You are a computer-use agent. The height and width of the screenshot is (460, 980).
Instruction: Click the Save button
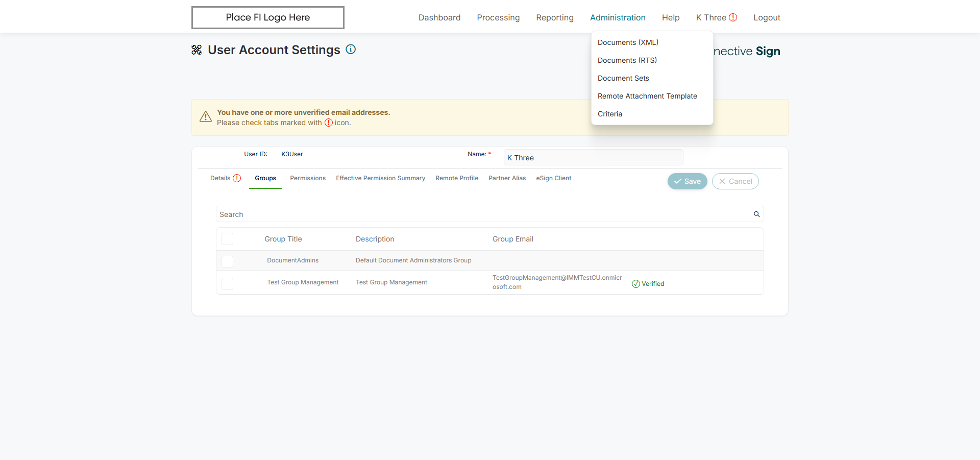[687, 181]
